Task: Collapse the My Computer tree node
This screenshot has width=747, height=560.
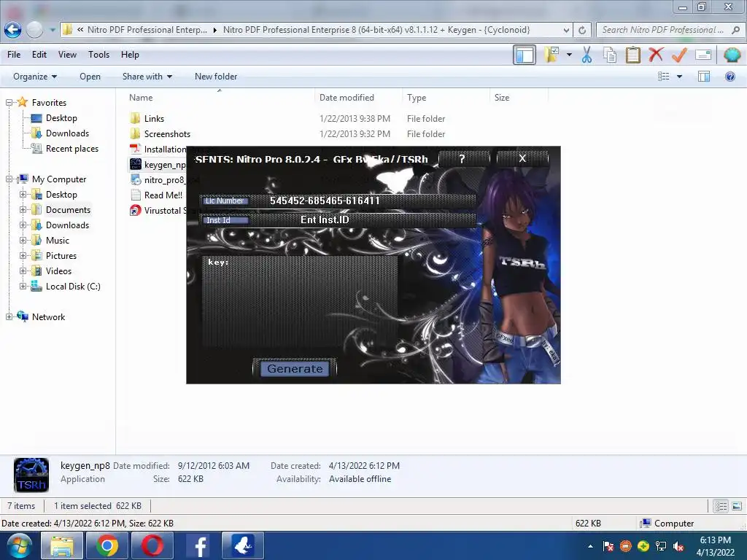Action: (x=9, y=179)
